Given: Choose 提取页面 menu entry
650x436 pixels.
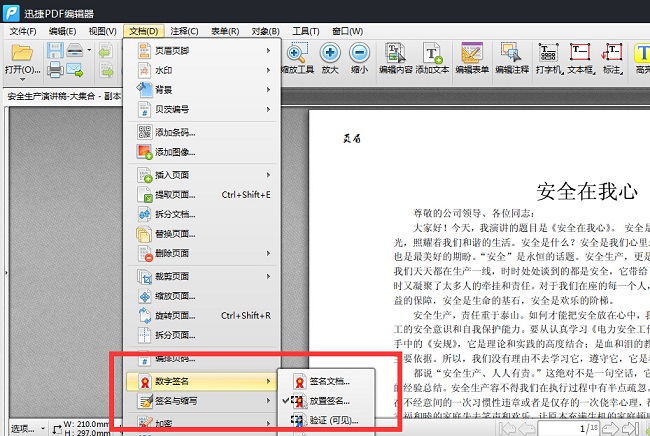Looking at the screenshot, I should click(x=202, y=194).
